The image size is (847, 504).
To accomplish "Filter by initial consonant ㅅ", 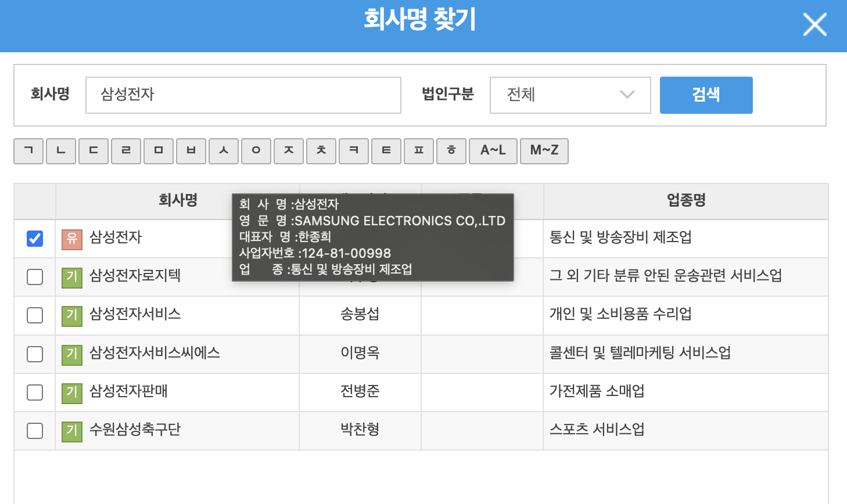I will click(224, 151).
